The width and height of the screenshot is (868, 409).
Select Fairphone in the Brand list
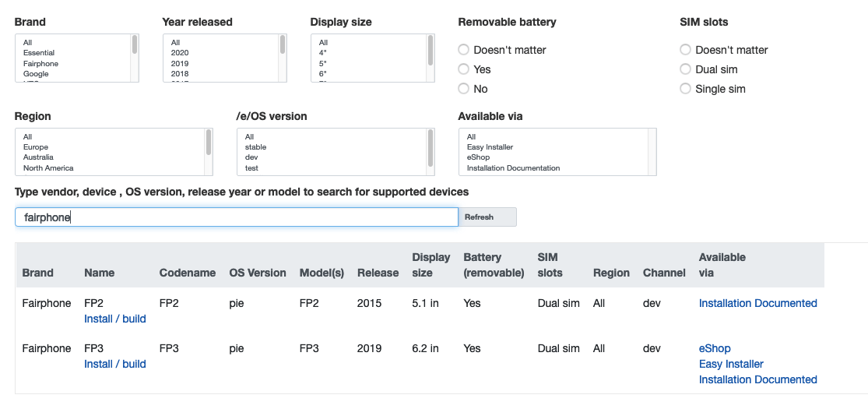pyautogui.click(x=40, y=63)
